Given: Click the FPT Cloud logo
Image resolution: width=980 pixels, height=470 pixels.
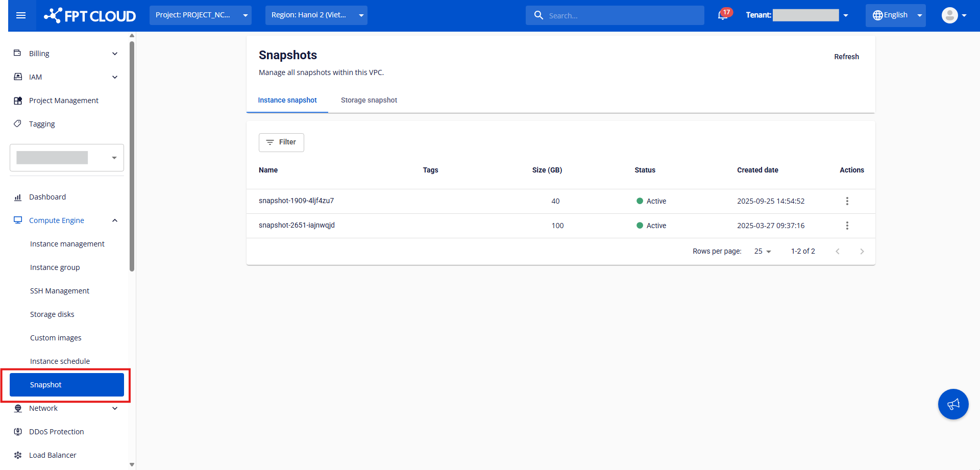Looking at the screenshot, I should (x=90, y=16).
